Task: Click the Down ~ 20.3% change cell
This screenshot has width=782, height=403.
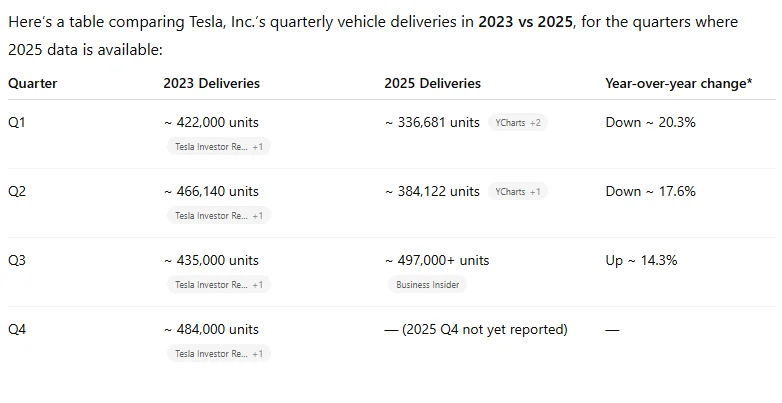Action: click(x=650, y=122)
